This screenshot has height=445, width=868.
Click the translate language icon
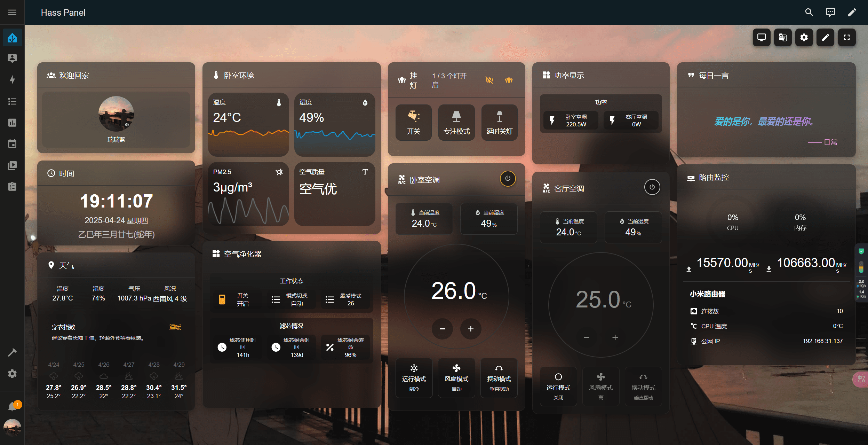[x=783, y=38]
